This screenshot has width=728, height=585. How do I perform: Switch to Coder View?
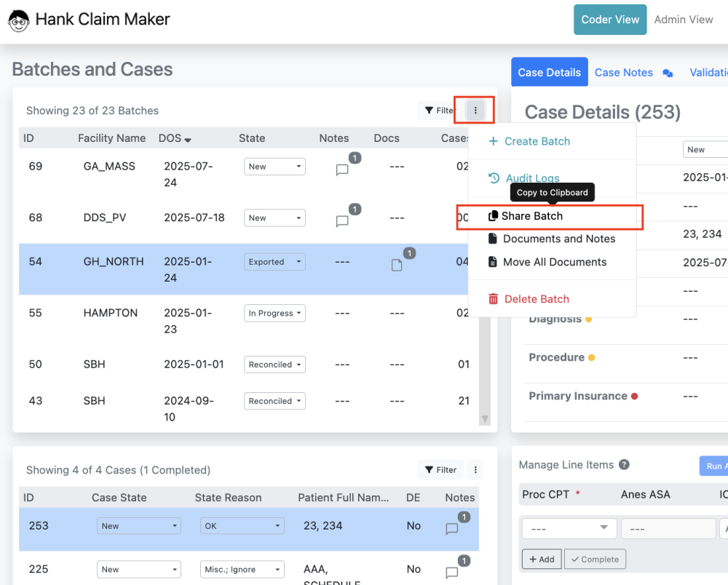click(x=609, y=20)
